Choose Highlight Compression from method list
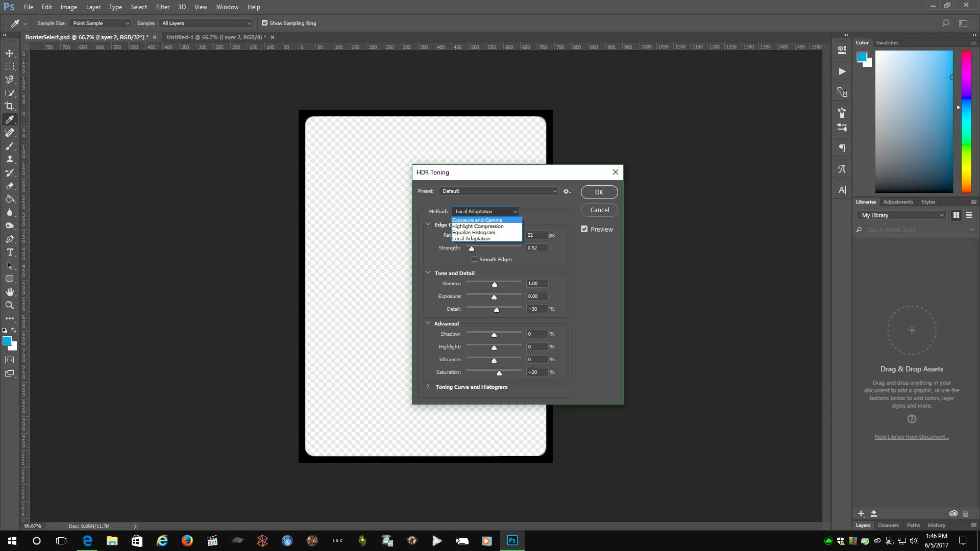The image size is (980, 551). [478, 227]
